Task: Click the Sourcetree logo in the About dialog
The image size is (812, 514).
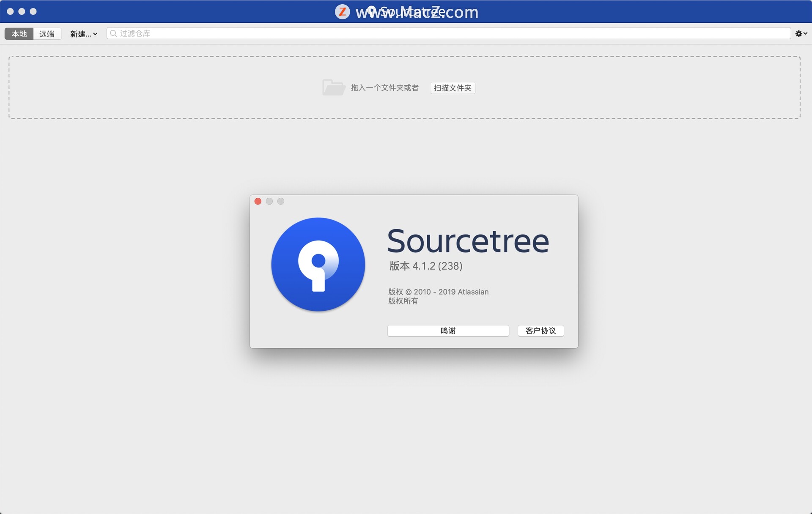Action: coord(318,264)
